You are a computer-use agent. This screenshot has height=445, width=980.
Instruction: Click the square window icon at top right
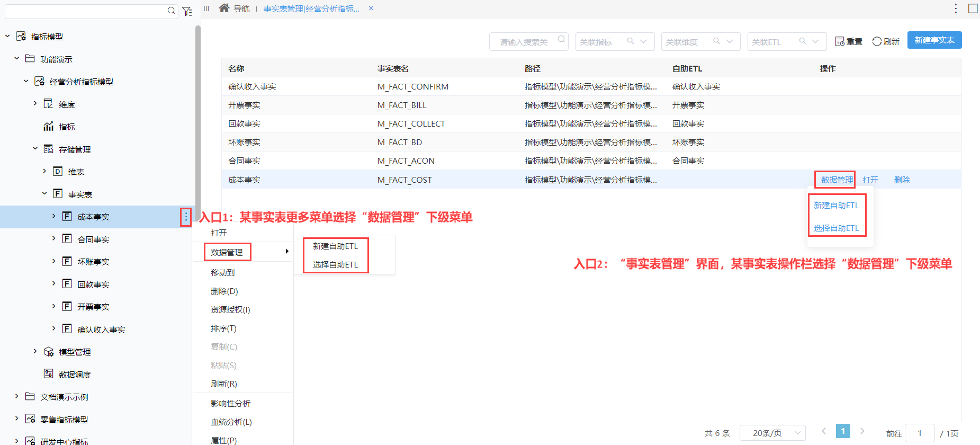(x=973, y=8)
